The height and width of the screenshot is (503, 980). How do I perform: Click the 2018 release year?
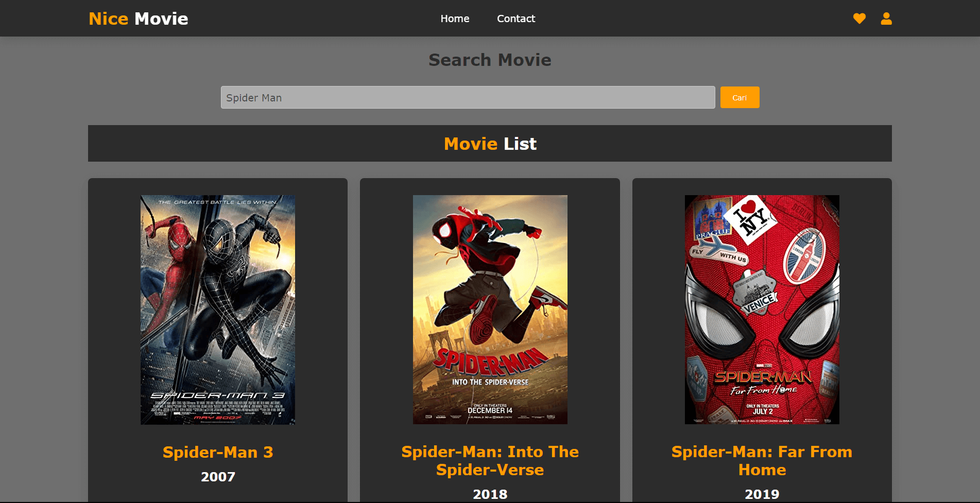coord(490,494)
